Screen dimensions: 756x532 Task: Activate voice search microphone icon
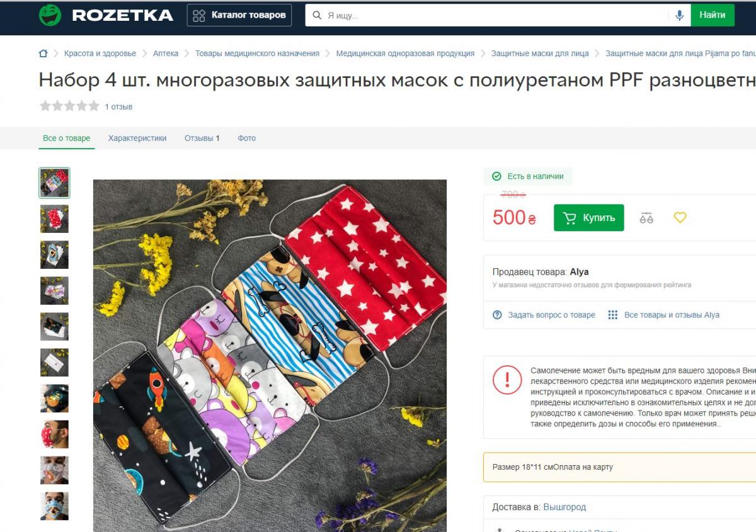coord(679,15)
